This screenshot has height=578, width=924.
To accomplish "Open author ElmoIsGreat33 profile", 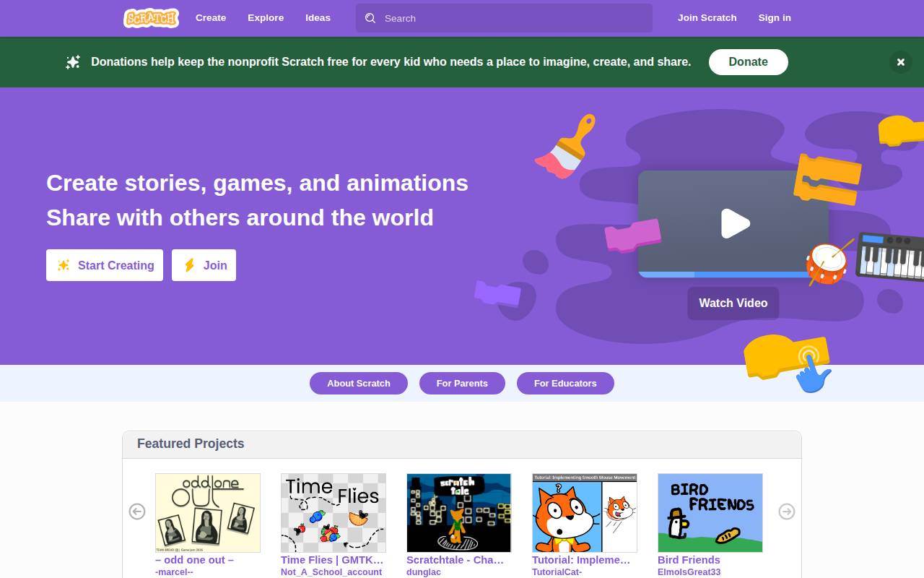I will [689, 572].
